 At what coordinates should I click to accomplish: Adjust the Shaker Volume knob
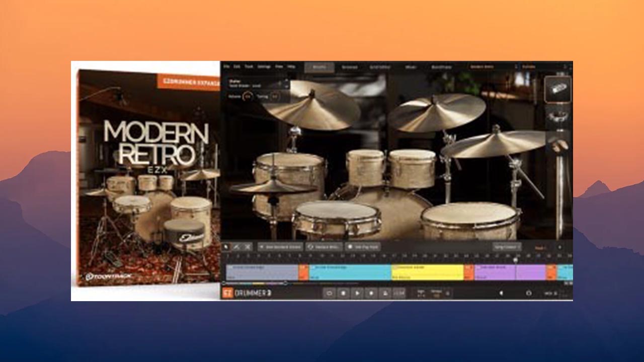tap(248, 97)
